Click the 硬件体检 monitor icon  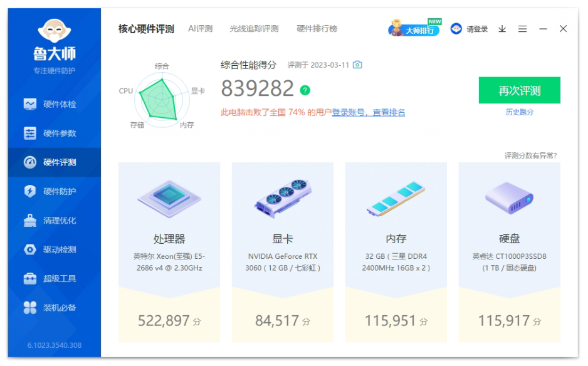click(x=30, y=104)
